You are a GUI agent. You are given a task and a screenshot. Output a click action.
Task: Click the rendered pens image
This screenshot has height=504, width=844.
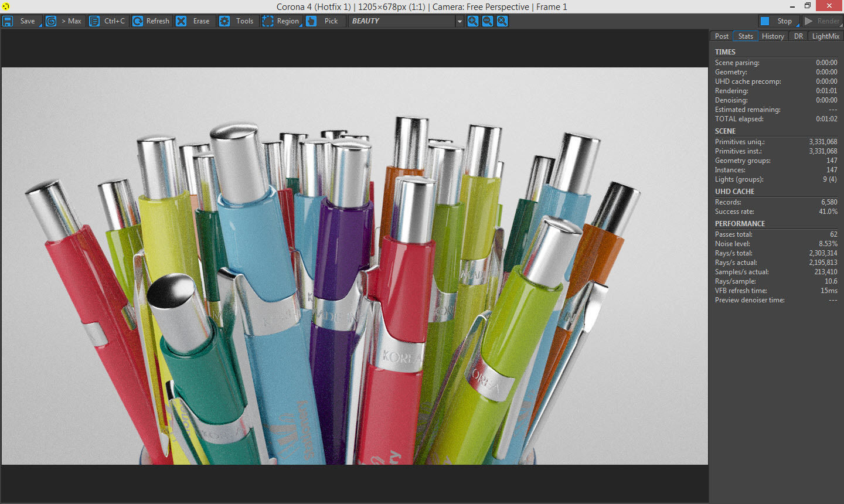pyautogui.click(x=355, y=266)
